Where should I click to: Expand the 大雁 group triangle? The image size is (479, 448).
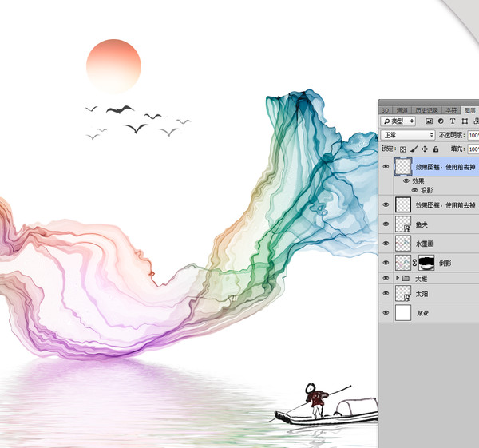click(398, 278)
